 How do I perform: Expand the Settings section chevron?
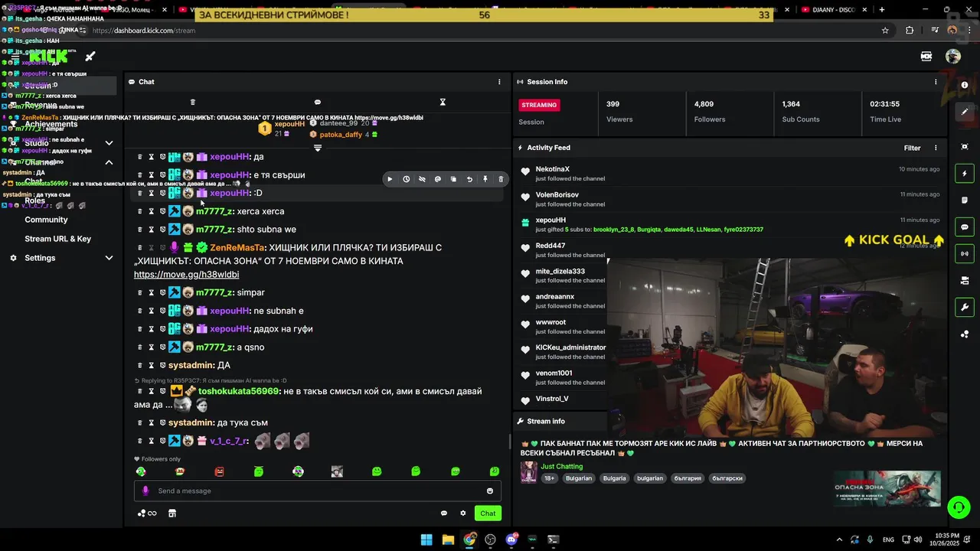pyautogui.click(x=109, y=258)
